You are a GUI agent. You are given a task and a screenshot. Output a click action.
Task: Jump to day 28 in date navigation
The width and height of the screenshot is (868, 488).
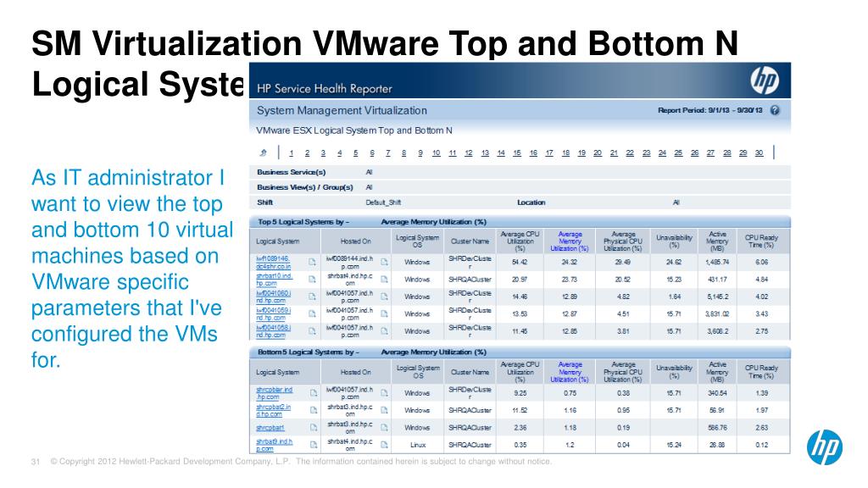726,153
